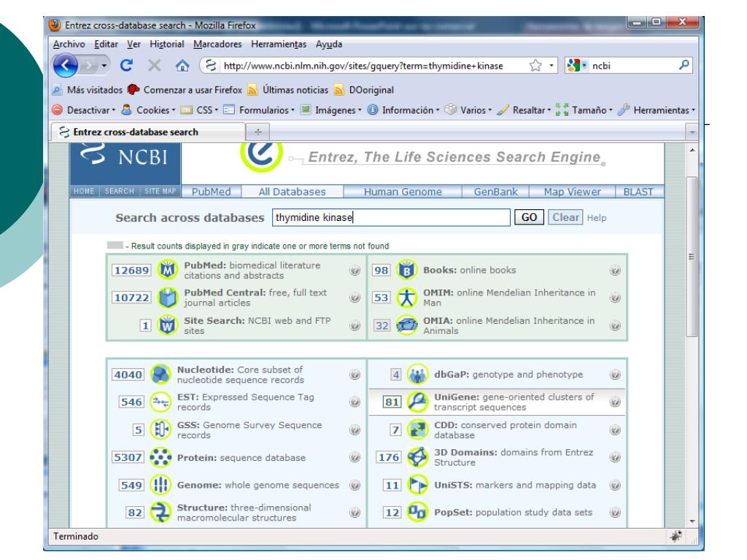This screenshot has height=560, width=747.
Task: Click the PopSet database icon
Action: pyautogui.click(x=417, y=513)
